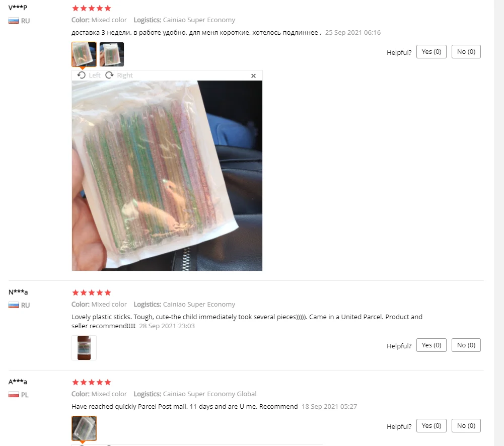The width and height of the screenshot is (504, 446).
Task: Click N***a's five-star rating
Action: tap(92, 292)
